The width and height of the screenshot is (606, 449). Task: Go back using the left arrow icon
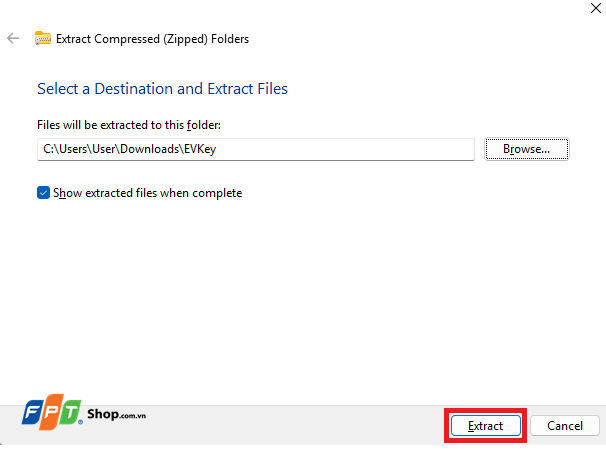tap(13, 38)
